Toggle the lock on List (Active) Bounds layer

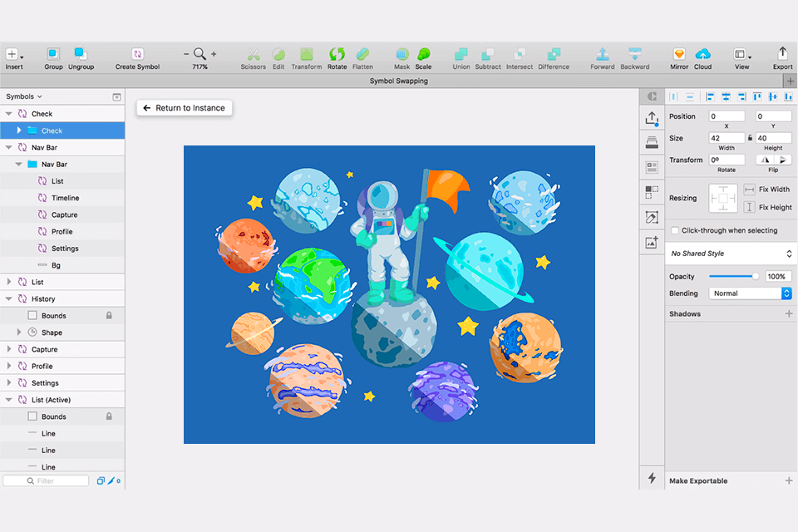pyautogui.click(x=109, y=416)
